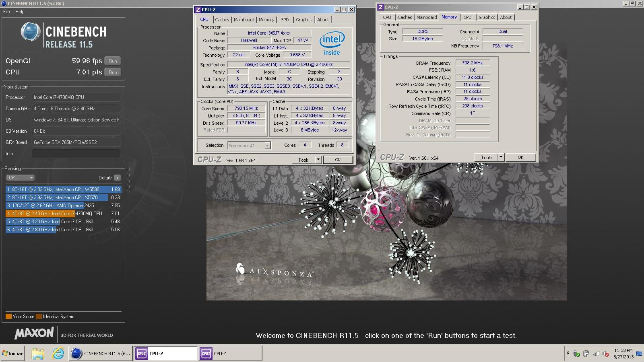Open the About tab in left CPU-Z window
This screenshot has width=644, height=362.
coord(323,20)
